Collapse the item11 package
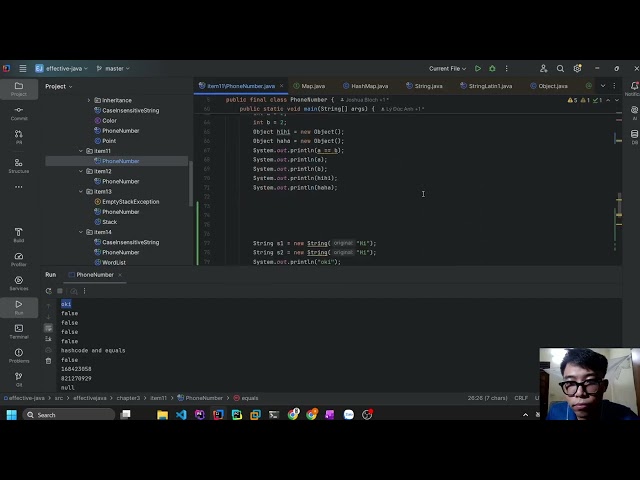The image size is (640, 480). tap(81, 151)
